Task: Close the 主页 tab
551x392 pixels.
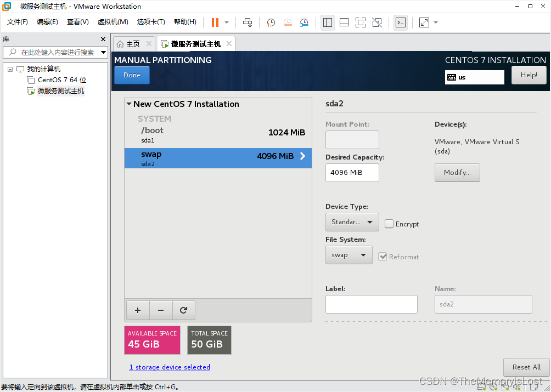Action: 149,44
